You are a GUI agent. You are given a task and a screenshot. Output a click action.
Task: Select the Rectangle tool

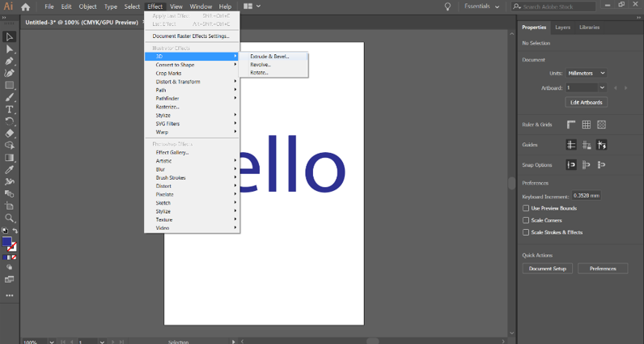click(x=10, y=86)
